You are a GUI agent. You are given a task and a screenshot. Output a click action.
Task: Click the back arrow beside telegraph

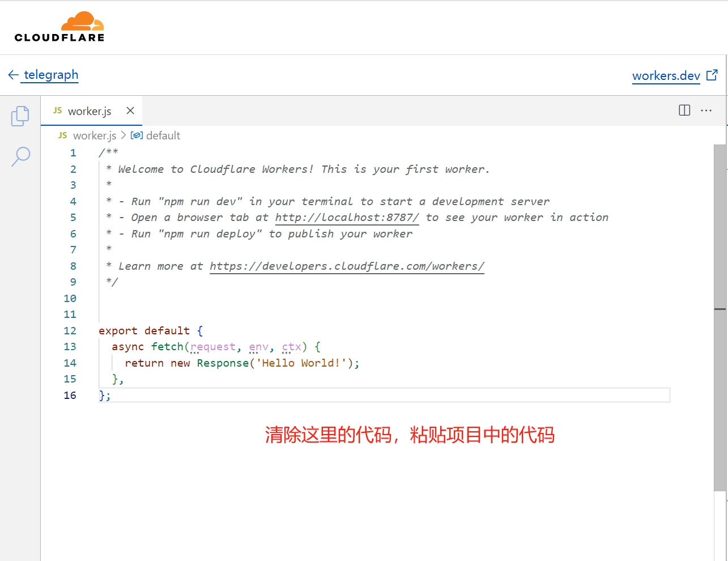click(x=13, y=75)
